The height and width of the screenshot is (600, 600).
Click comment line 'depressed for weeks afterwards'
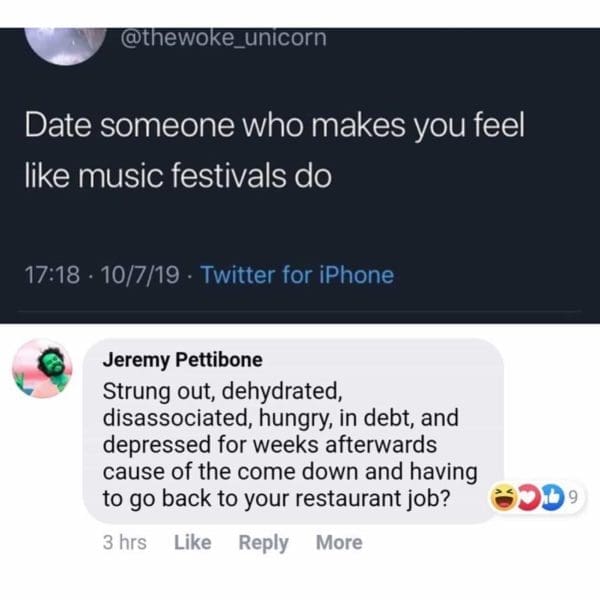(x=269, y=444)
